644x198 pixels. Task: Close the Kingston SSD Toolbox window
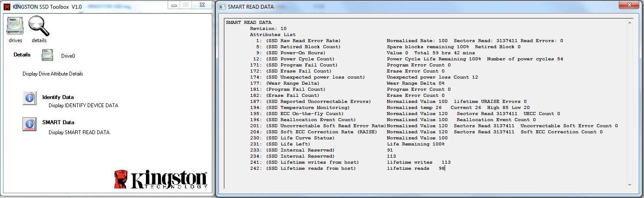coord(203,5)
